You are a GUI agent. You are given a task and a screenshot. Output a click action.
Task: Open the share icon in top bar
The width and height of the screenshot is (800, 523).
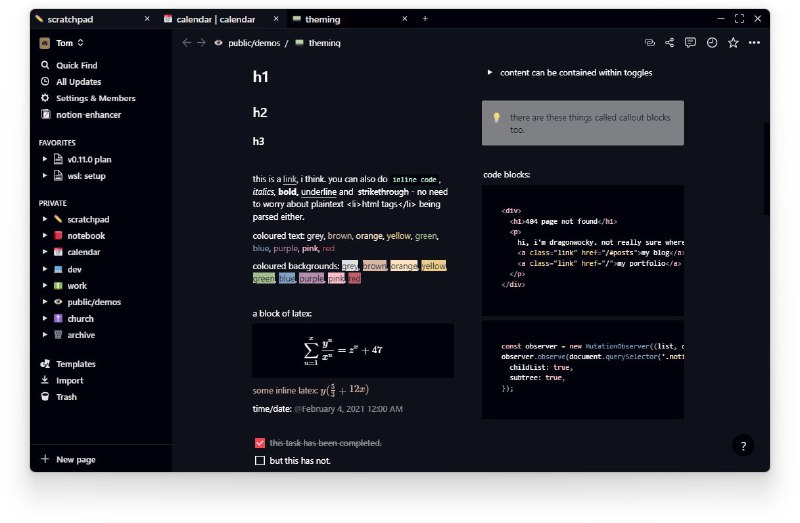tap(669, 43)
